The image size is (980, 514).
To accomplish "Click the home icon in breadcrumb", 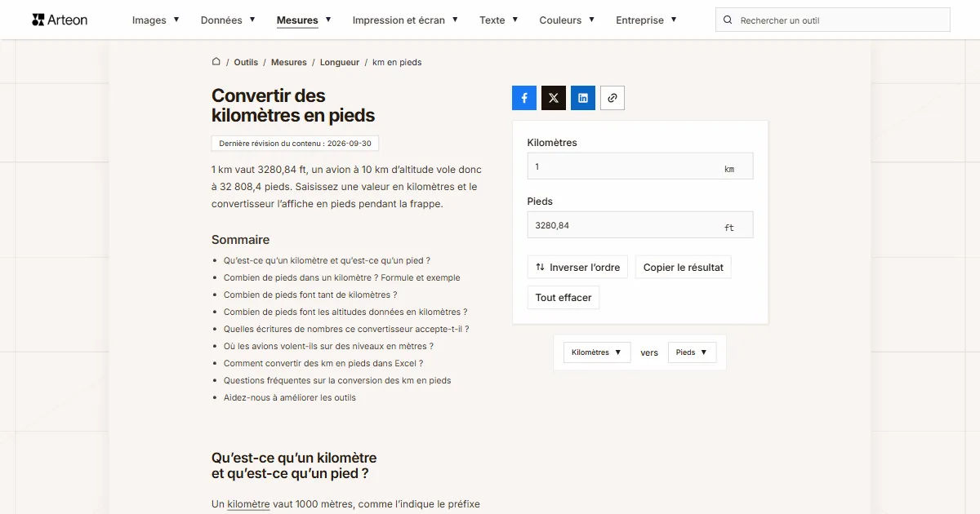I will click(216, 62).
